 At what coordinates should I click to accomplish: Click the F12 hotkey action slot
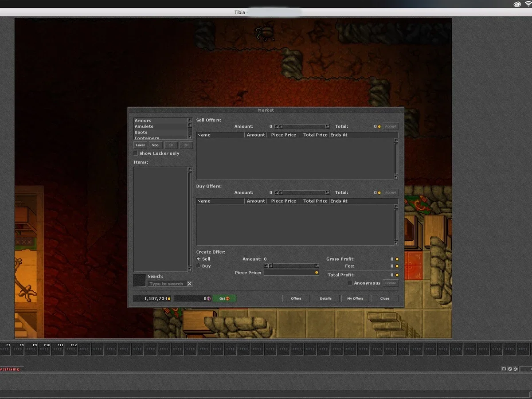[x=72, y=348]
